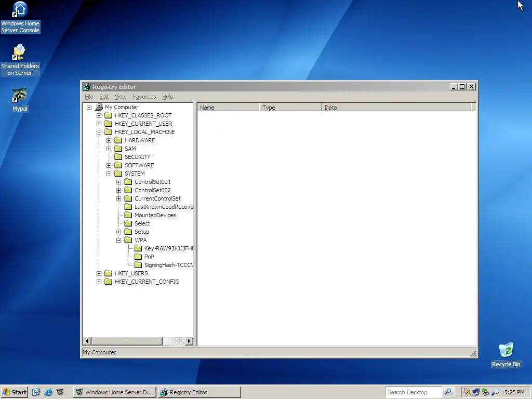Click the Name column header
532x399 pixels.
tap(228, 107)
